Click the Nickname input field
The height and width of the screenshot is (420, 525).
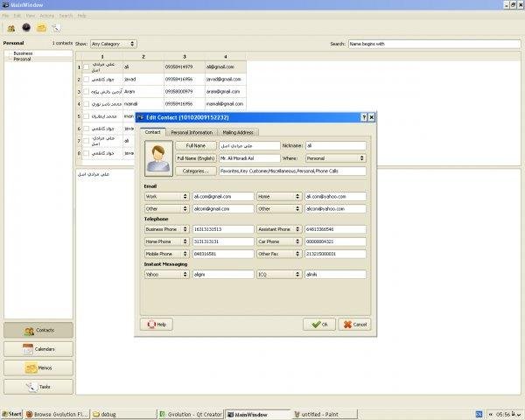[335, 145]
